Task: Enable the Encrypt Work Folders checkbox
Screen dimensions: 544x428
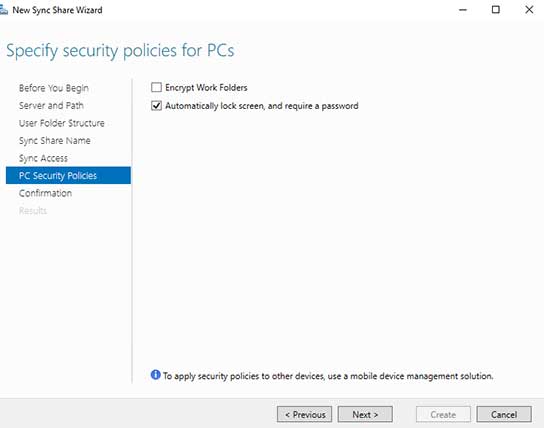Action: coord(156,87)
